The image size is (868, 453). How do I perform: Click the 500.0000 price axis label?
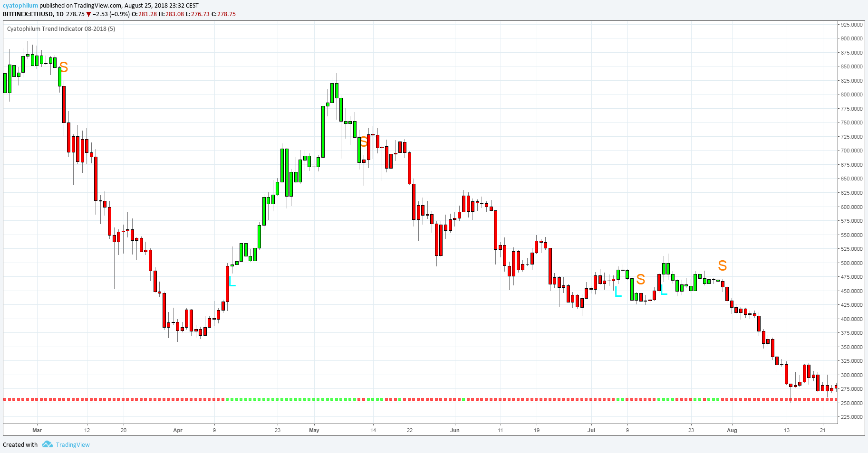[851, 263]
